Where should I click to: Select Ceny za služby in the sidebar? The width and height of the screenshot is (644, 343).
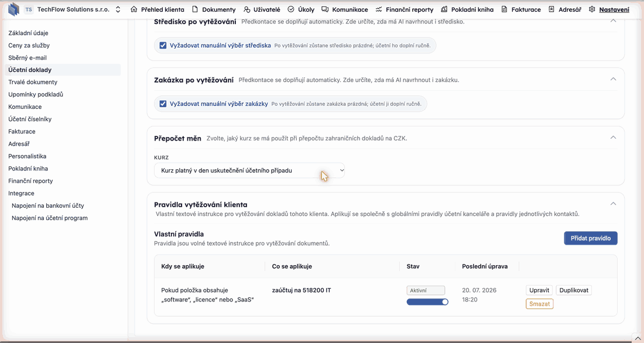29,45
